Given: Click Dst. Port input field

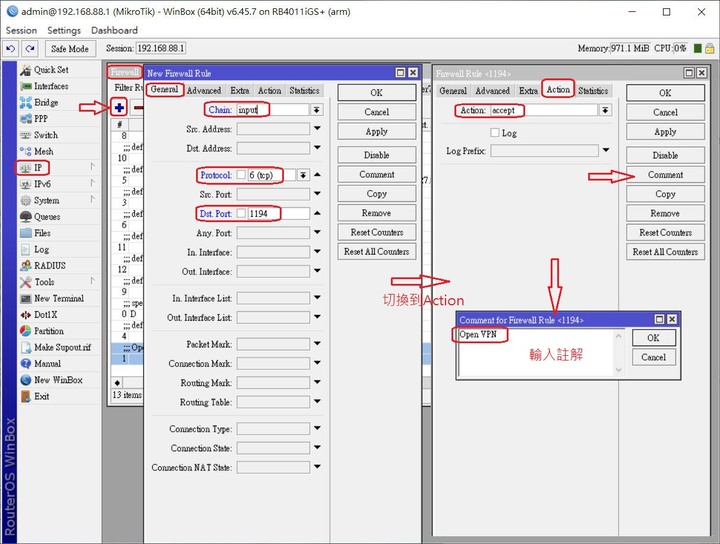Looking at the screenshot, I should point(278,213).
